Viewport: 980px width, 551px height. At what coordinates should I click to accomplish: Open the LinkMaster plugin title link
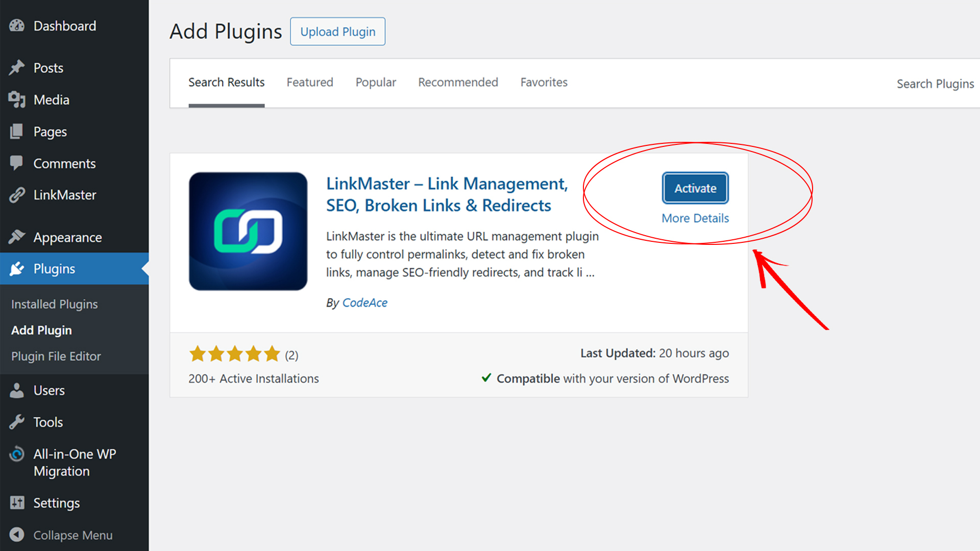(x=447, y=194)
